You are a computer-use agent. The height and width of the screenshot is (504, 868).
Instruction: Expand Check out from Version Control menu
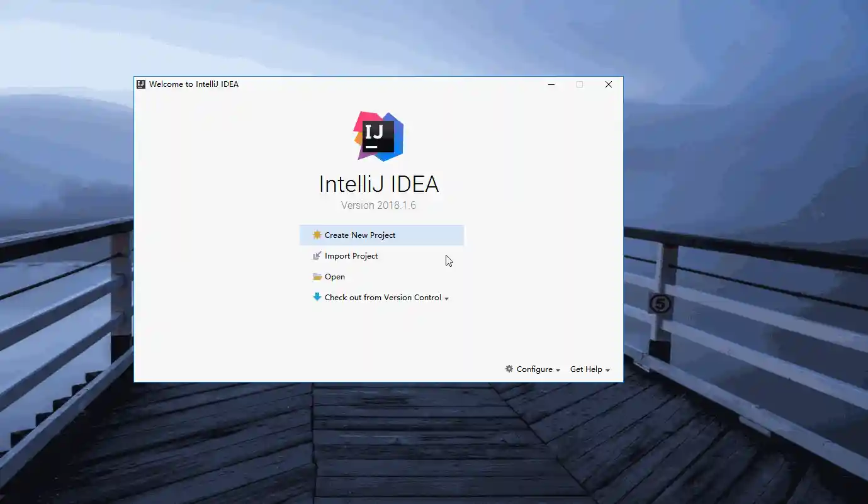click(381, 298)
